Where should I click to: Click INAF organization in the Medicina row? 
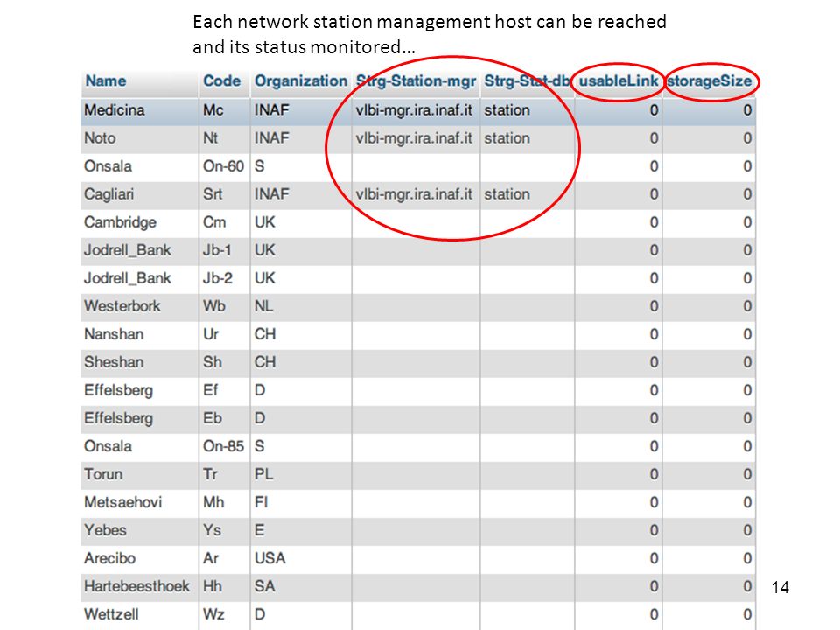coord(271,110)
